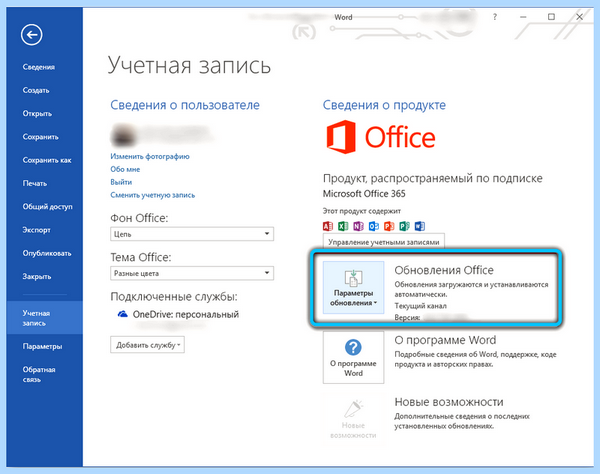Viewport: 600px width, 474px height.
Task: Click the user profile photo
Action: point(123,135)
